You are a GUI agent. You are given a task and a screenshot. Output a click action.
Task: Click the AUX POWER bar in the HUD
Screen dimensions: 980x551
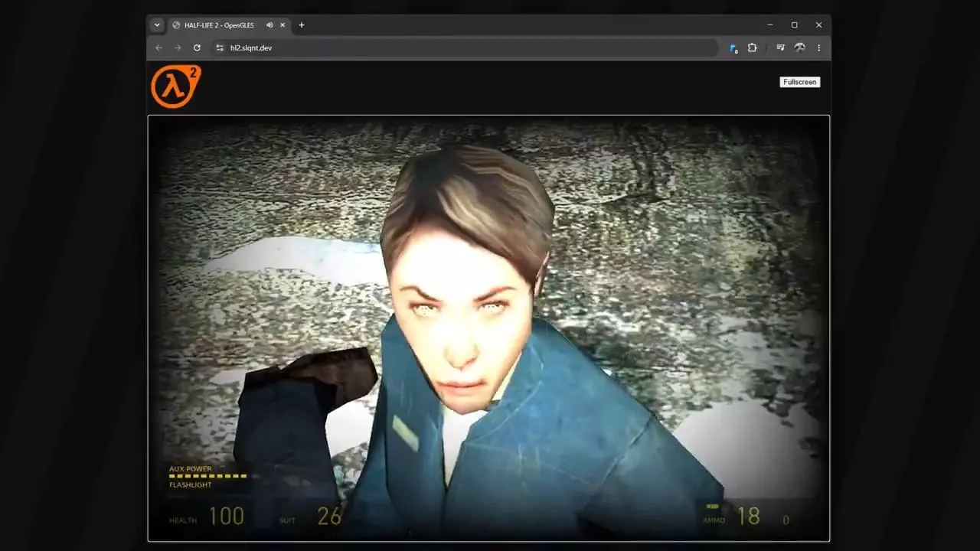point(207,476)
